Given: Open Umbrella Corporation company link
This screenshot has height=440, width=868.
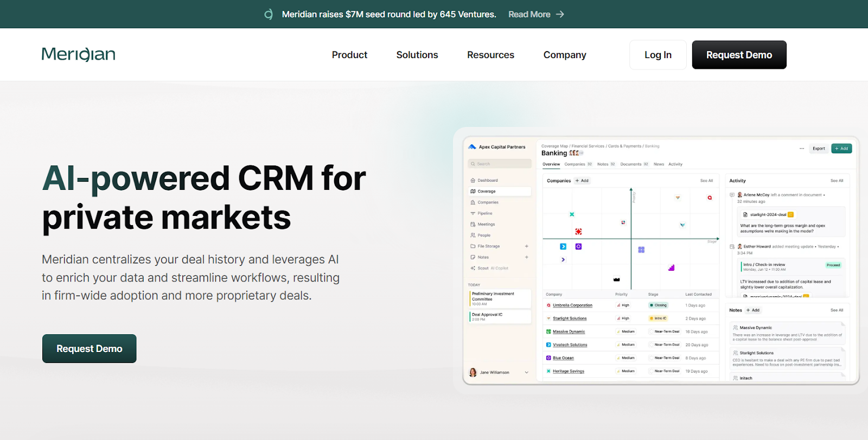Looking at the screenshot, I should click(572, 305).
